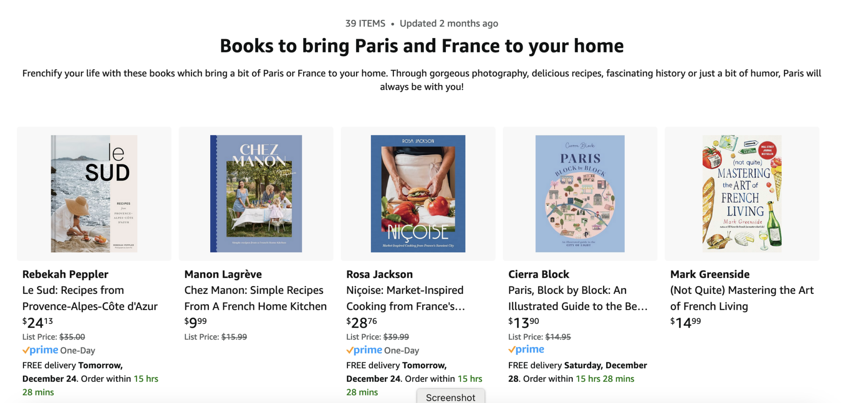Screen dimensions: 868x403
Task: Click the Chez Manon book cover
Action: [x=256, y=193]
